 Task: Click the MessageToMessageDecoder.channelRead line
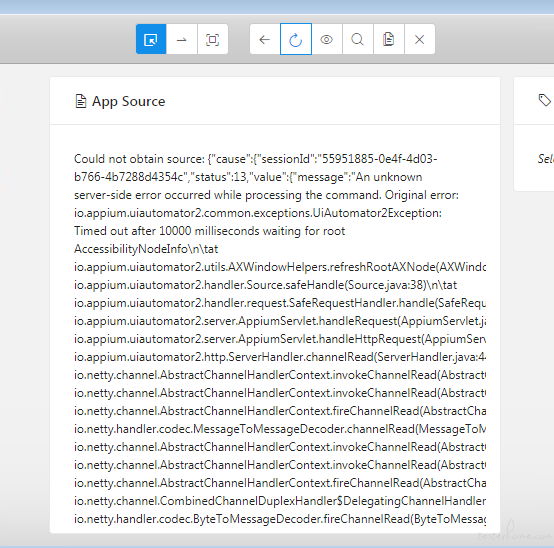click(280, 429)
